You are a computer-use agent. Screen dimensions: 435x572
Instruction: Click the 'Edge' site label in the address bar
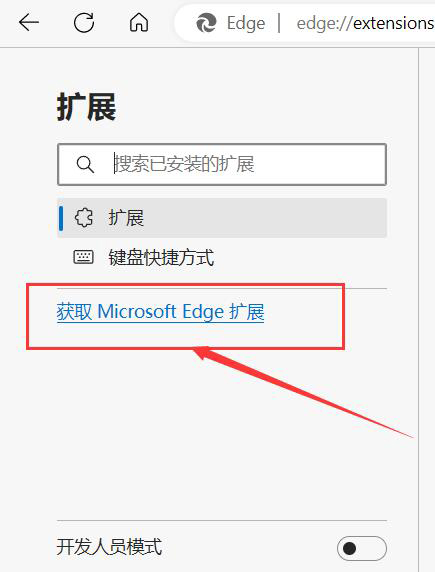(x=246, y=23)
